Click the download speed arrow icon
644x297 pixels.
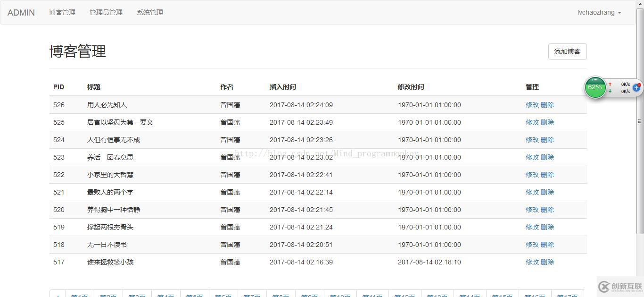610,91
